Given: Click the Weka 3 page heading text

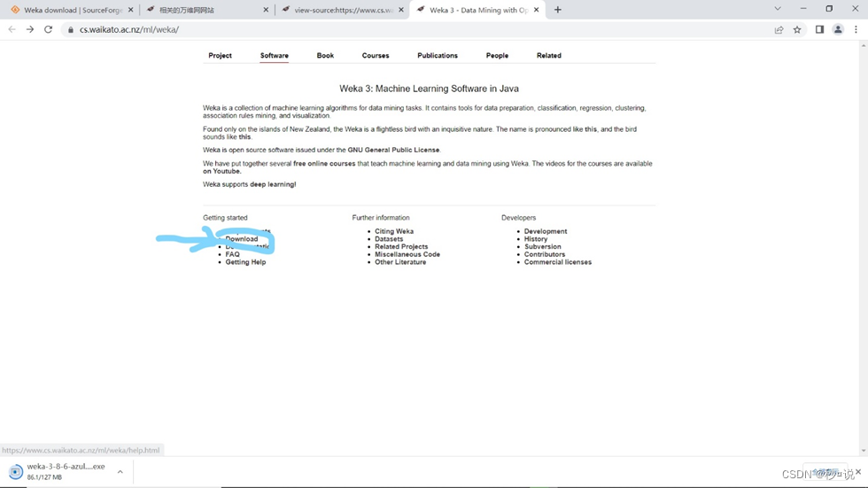Looking at the screenshot, I should [429, 89].
